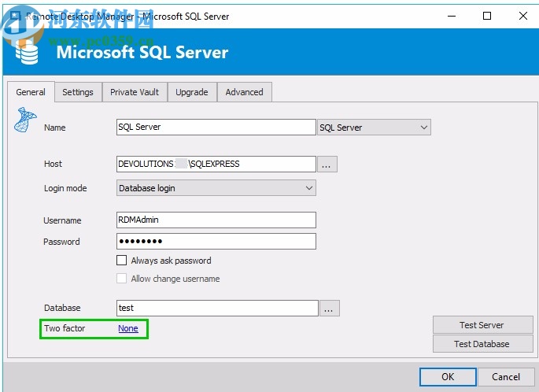Screen dimensions: 539x392
Task: Toggle the Always ask password checkbox
Action: (121, 261)
